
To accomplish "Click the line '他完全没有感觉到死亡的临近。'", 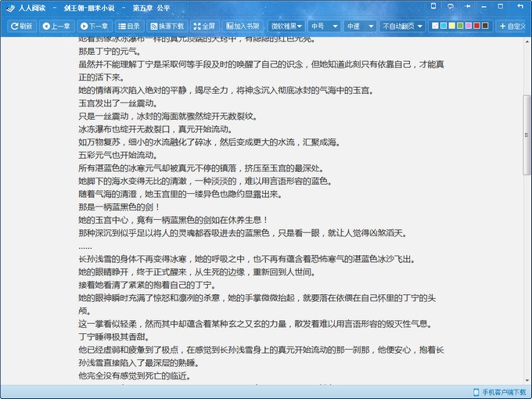I will pos(135,376).
